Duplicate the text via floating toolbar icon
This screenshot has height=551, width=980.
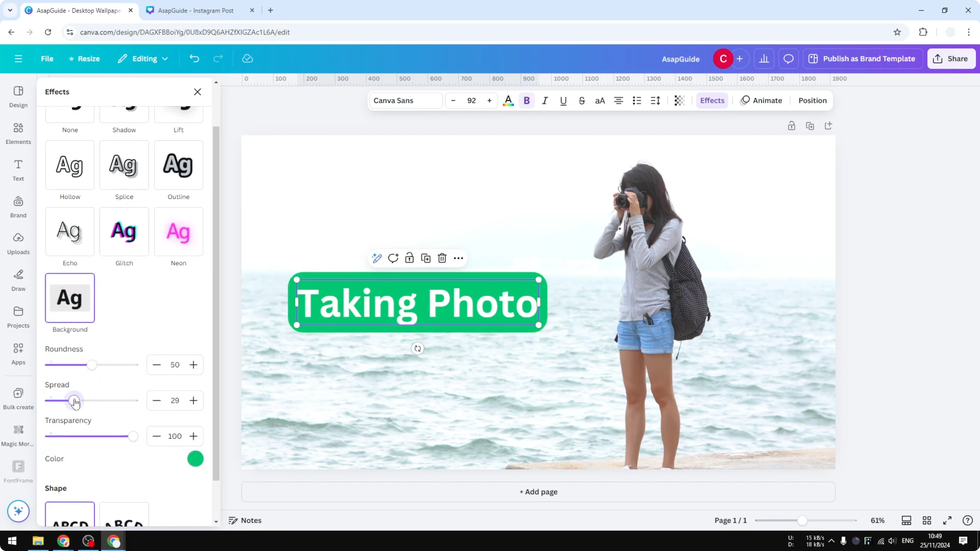coord(426,258)
